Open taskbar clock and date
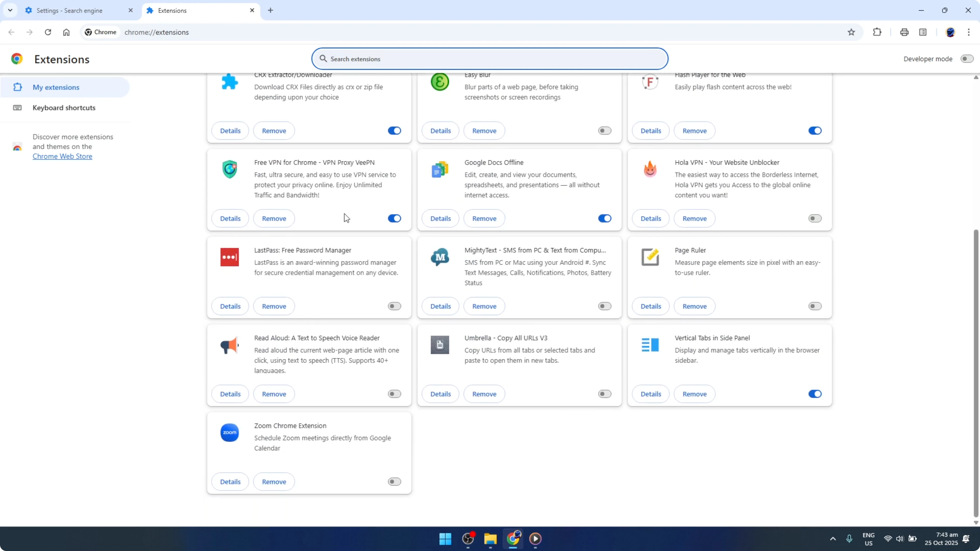980x551 pixels. tap(941, 539)
